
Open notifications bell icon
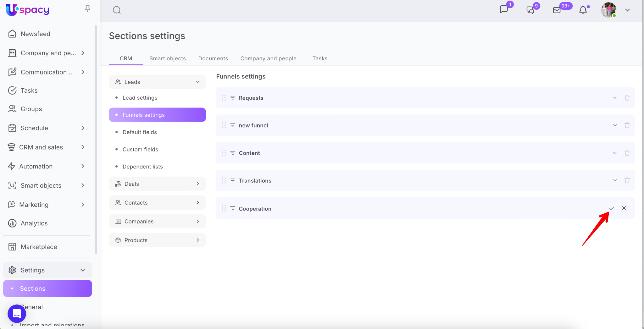583,10
